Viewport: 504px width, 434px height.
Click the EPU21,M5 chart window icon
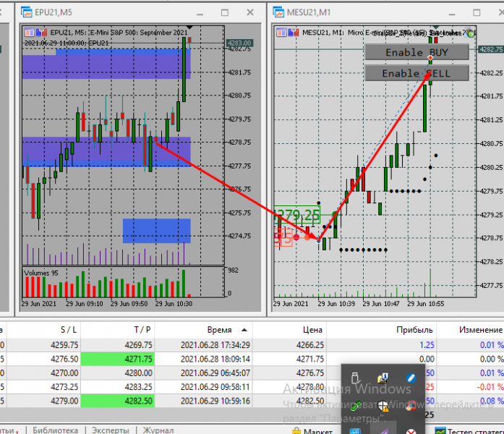click(x=26, y=12)
